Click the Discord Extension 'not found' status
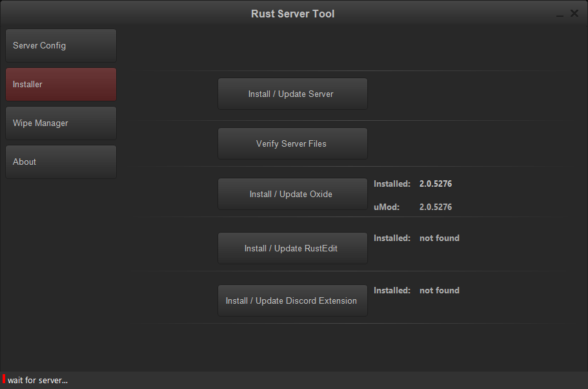The width and height of the screenshot is (588, 389). [x=440, y=291]
